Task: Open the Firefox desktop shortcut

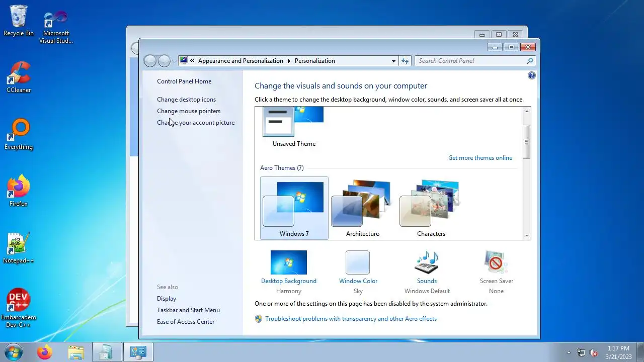Action: pyautogui.click(x=19, y=191)
